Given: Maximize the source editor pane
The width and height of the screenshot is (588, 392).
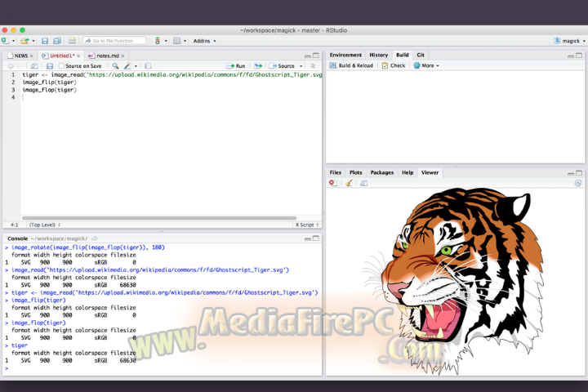Looking at the screenshot, I should tap(316, 56).
